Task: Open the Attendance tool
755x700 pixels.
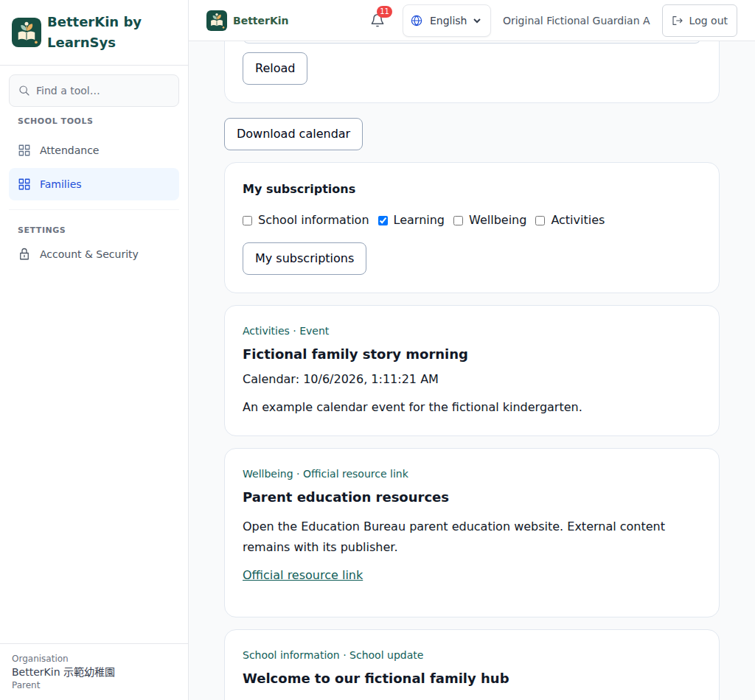Action: pos(94,150)
